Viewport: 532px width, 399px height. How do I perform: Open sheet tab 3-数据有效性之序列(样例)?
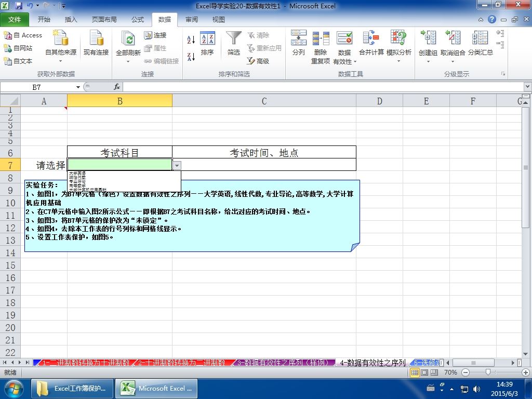pos(285,363)
